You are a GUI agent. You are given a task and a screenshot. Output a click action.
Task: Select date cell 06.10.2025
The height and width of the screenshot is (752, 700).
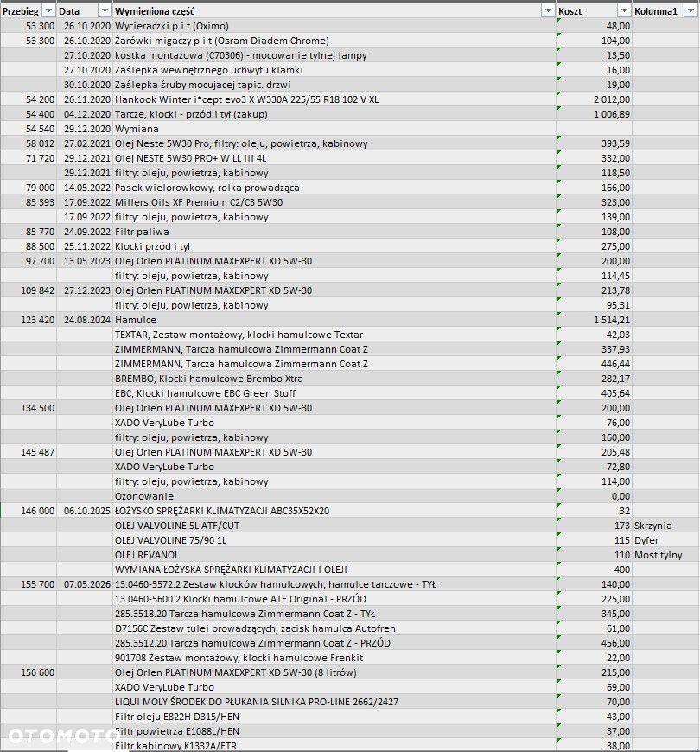(85, 511)
